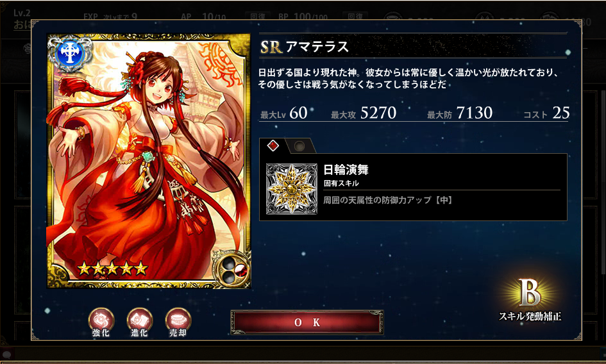This screenshot has height=364, width=606.
Task: Confirm with the red OK button
Action: point(307,322)
